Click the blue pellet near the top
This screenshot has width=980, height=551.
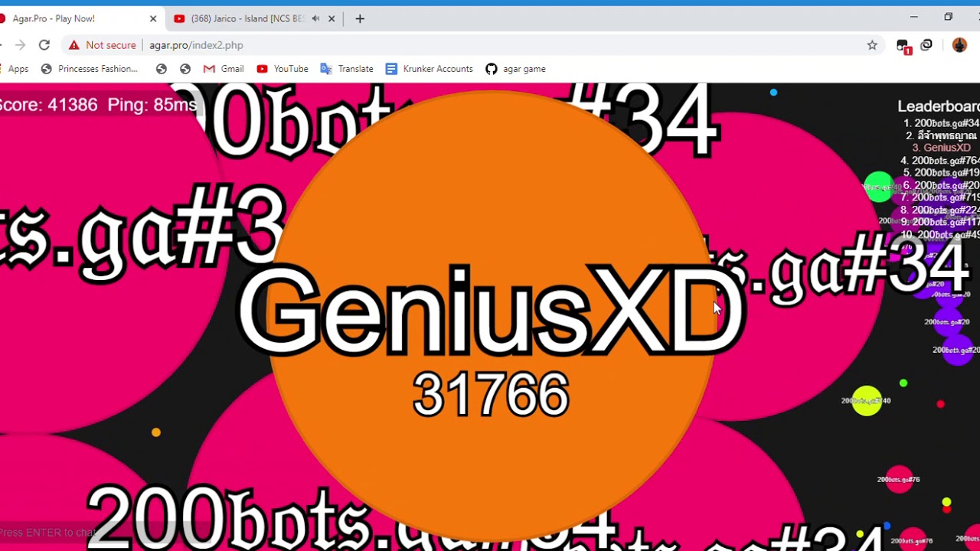[773, 93]
